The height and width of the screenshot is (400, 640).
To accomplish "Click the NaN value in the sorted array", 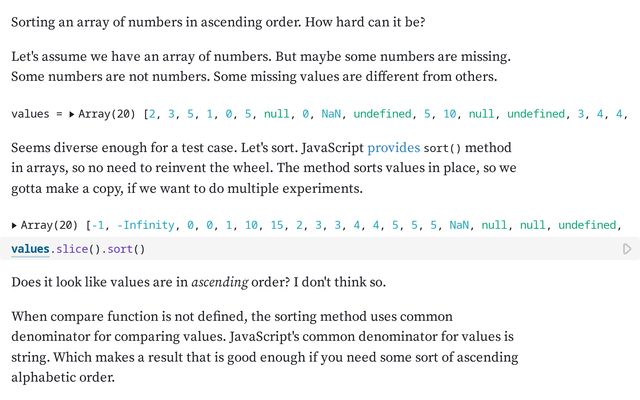I will [460, 226].
